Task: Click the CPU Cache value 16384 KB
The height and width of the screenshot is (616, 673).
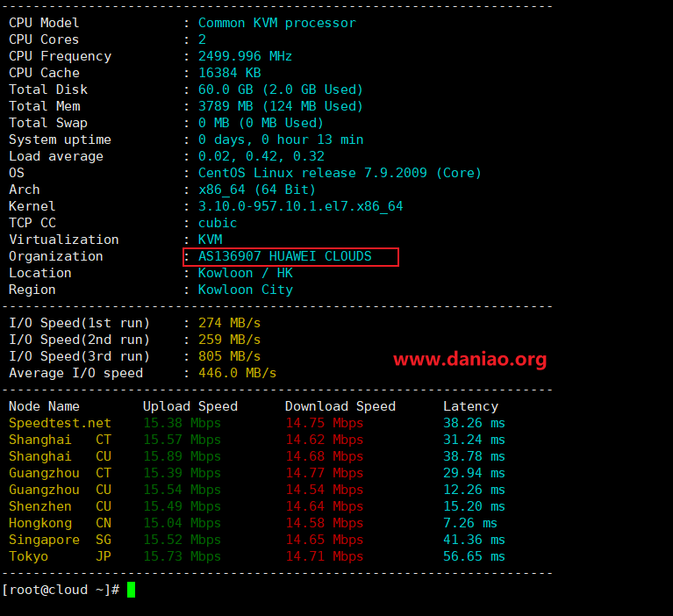Action: tap(230, 73)
